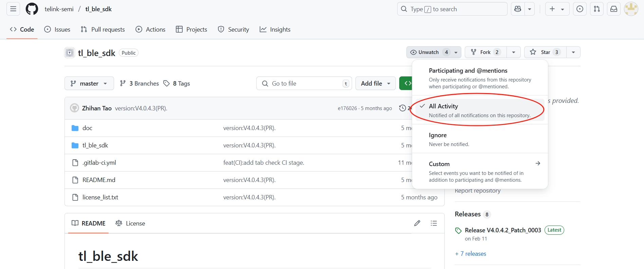Click the Report repository link
644x269 pixels.
(x=478, y=191)
